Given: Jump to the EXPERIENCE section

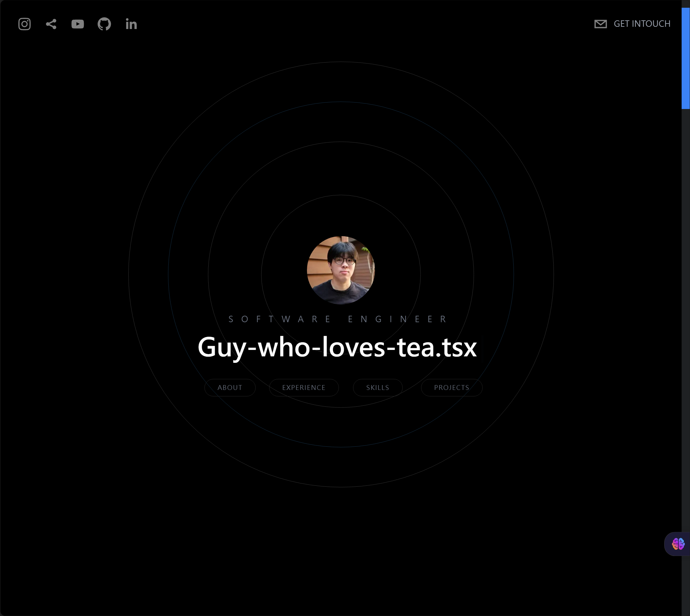Looking at the screenshot, I should click(x=303, y=388).
